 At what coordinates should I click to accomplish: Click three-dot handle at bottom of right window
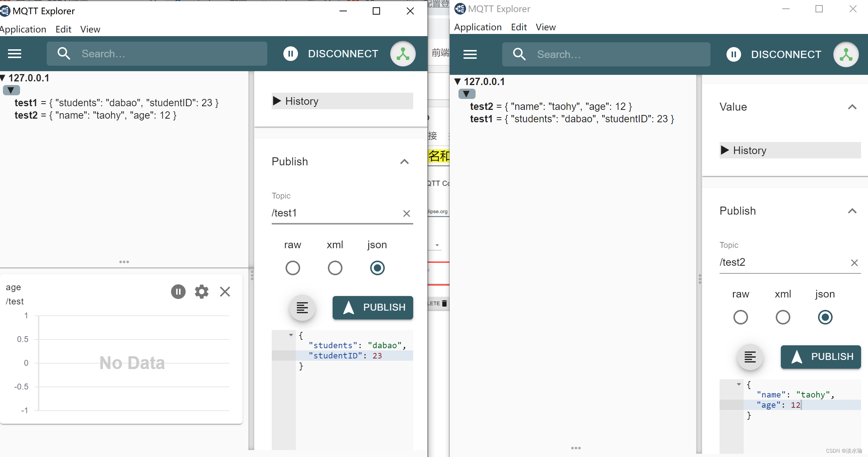tap(576, 448)
